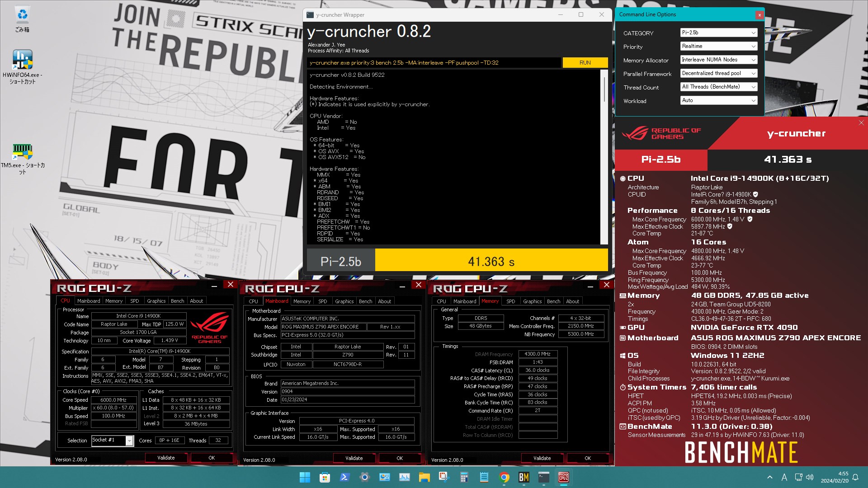Image resolution: width=868 pixels, height=488 pixels.
Task: Open the CATEGORY dropdown showing Pi-2.5b
Action: pyautogui.click(x=719, y=33)
